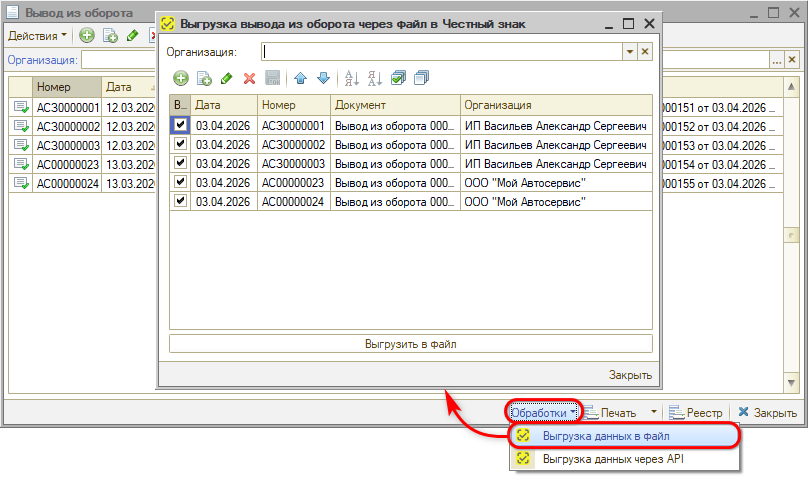This screenshot has height=477, width=808.
Task: Uncheck the row for document АС00000023
Action: 180,182
